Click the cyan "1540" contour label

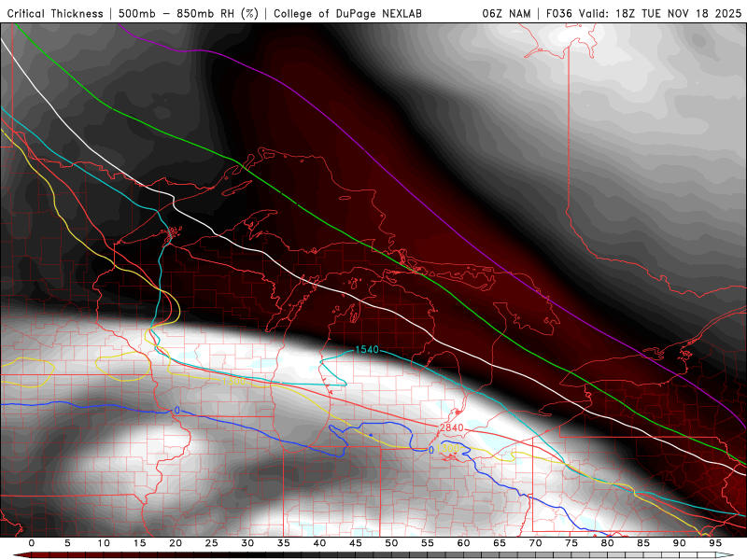click(367, 350)
